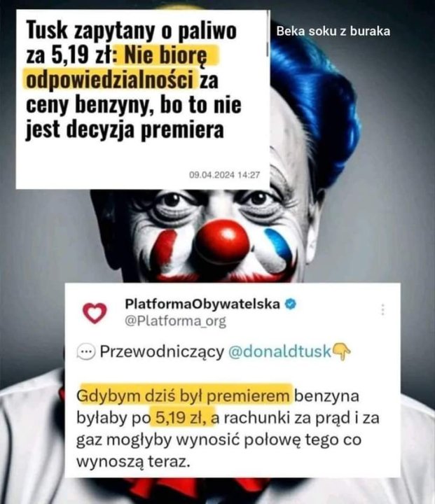Viewport: 435px width, 504px height.
Task: Click the tweet text "wynoszą teraz."
Action: click(x=132, y=461)
